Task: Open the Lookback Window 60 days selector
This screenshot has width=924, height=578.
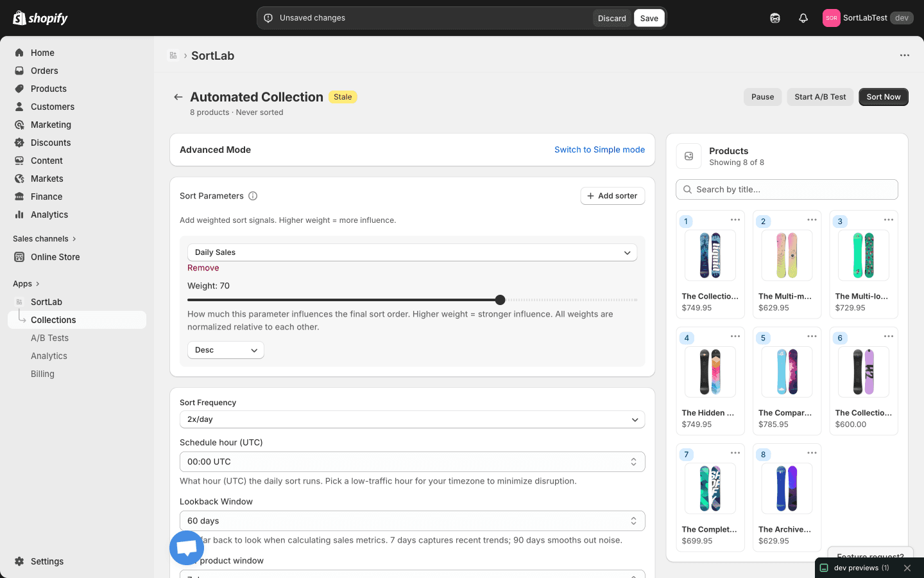Action: point(412,521)
